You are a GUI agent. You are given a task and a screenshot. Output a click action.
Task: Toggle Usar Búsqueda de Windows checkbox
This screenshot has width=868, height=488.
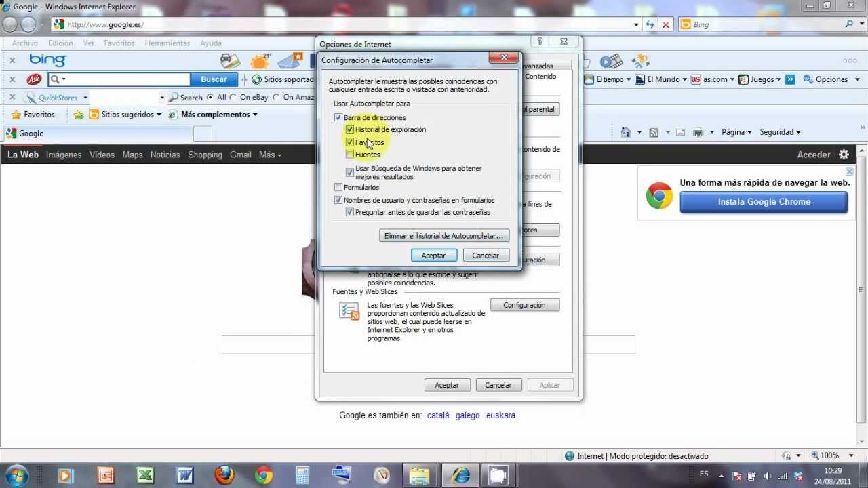350,172
